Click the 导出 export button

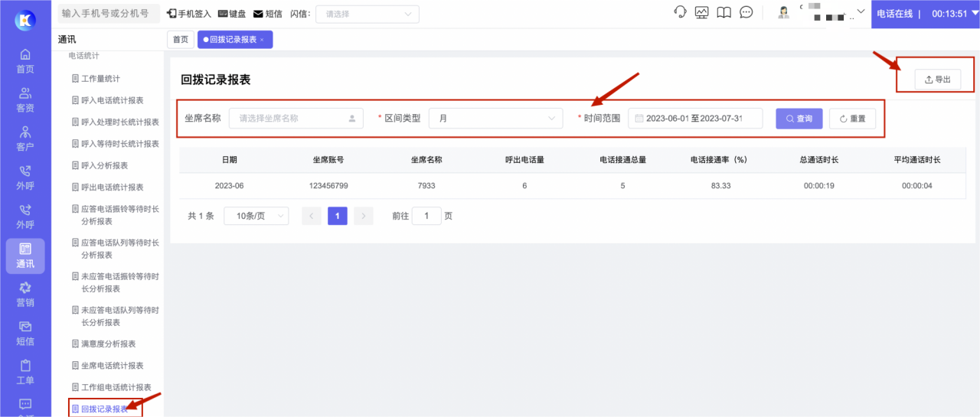[937, 80]
